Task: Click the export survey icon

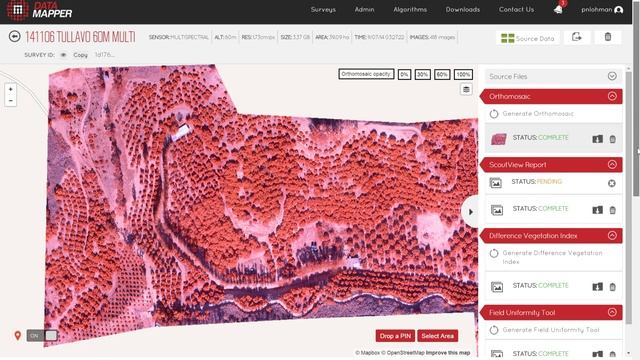Action: tap(577, 37)
